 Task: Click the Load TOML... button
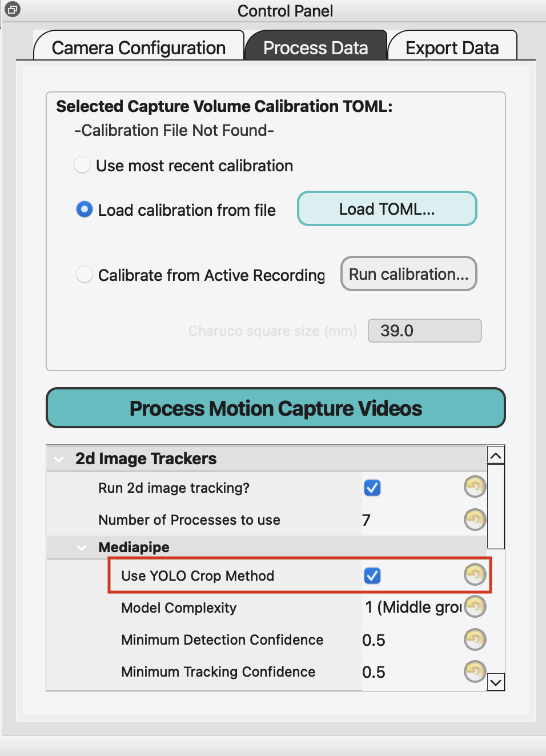(387, 209)
